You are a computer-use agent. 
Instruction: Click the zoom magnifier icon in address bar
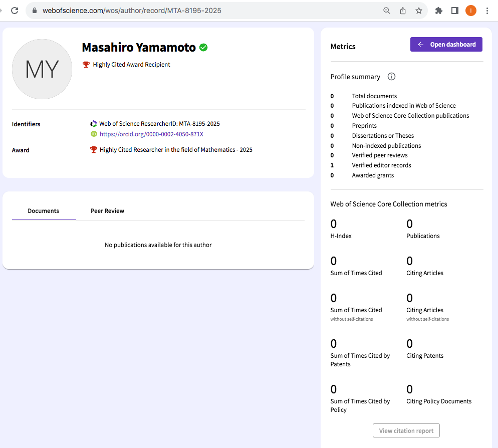coord(387,11)
